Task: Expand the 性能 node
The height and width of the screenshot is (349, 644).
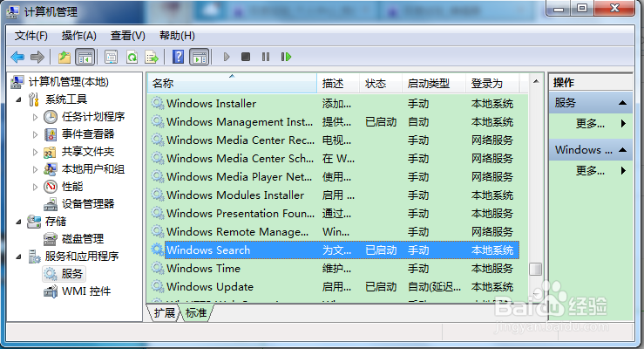Action: tap(36, 187)
